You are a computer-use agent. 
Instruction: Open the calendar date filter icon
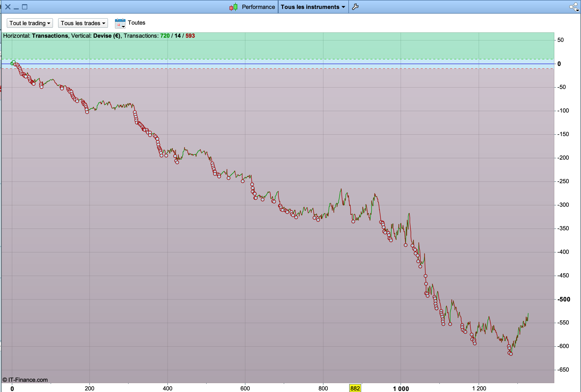coord(120,23)
